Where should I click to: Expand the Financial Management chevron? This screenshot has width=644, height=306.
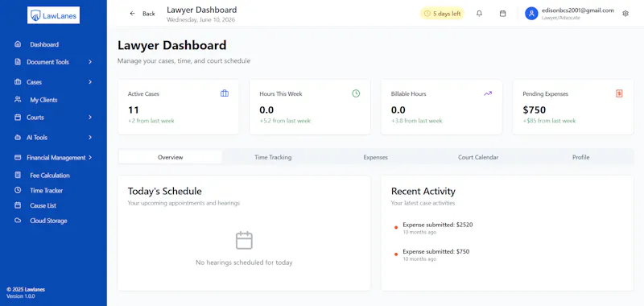[x=90, y=157]
